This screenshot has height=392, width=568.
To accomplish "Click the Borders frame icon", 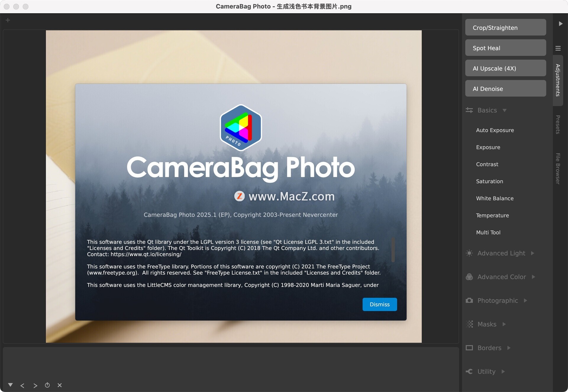I will (469, 348).
